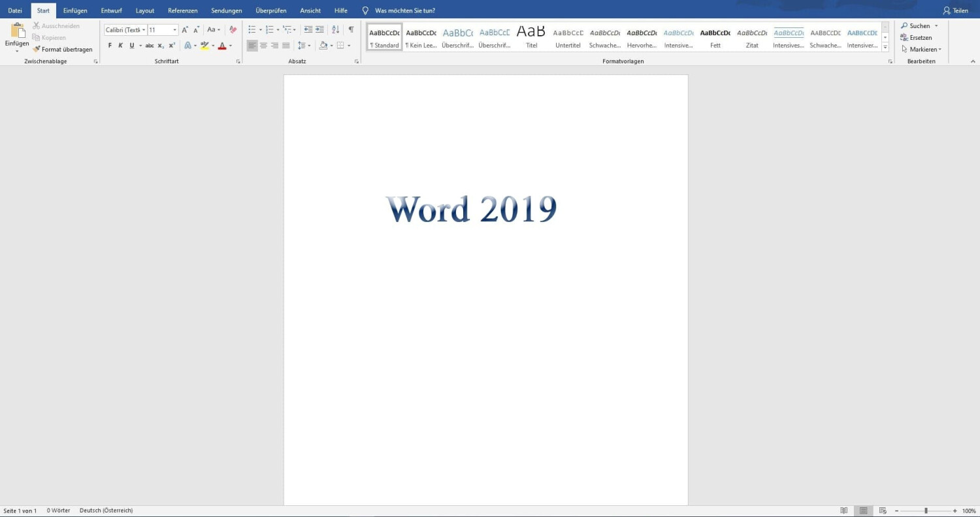Switch to the Layout tab
The image size is (980, 517).
145,10
